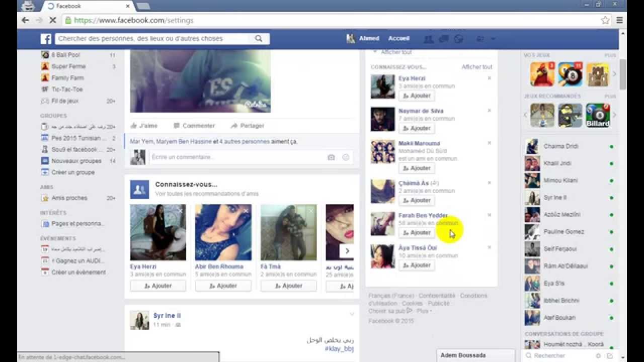
Task: Click Afficher tout beside Connaissez-vous
Action: tap(477, 67)
